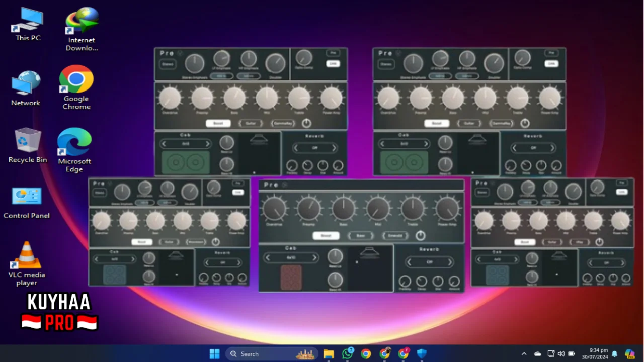The height and width of the screenshot is (362, 644).
Task: Open the Guitar input selector in the Moonbeam panel
Action: coord(169,242)
